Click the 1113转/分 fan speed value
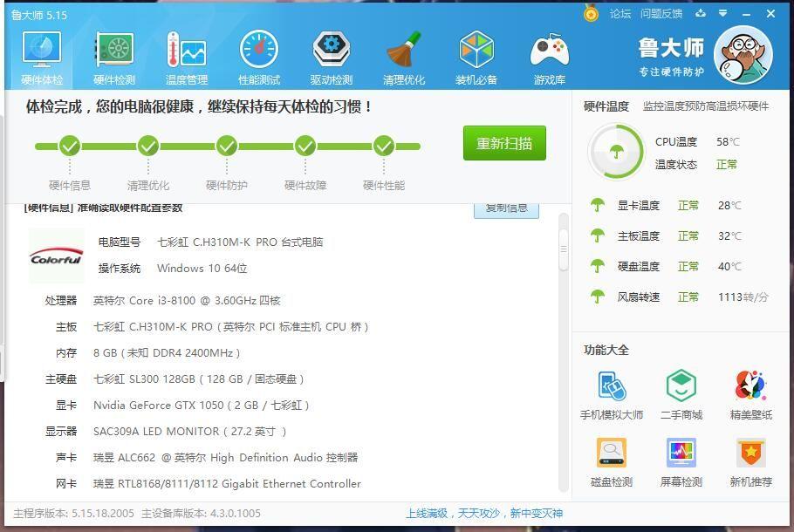794x532 pixels. 743,297
